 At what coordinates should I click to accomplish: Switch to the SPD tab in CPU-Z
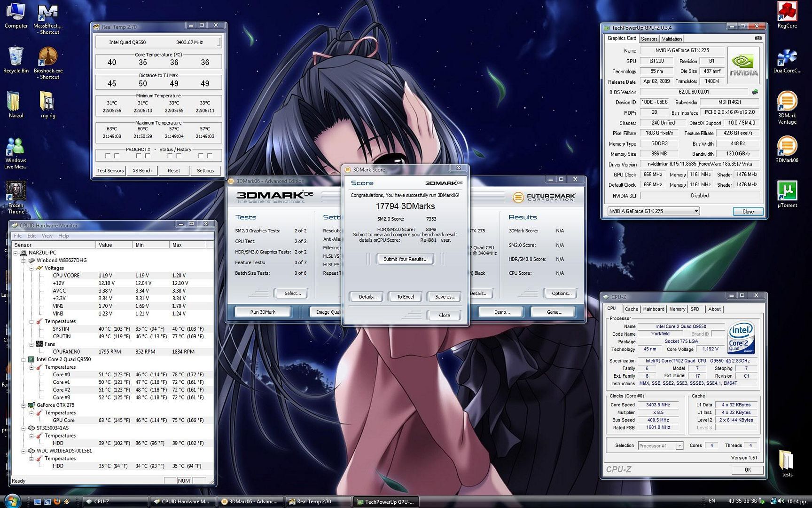click(x=695, y=309)
